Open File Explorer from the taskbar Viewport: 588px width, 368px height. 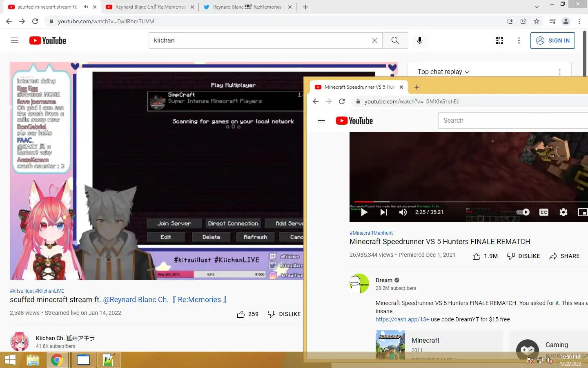(33, 360)
